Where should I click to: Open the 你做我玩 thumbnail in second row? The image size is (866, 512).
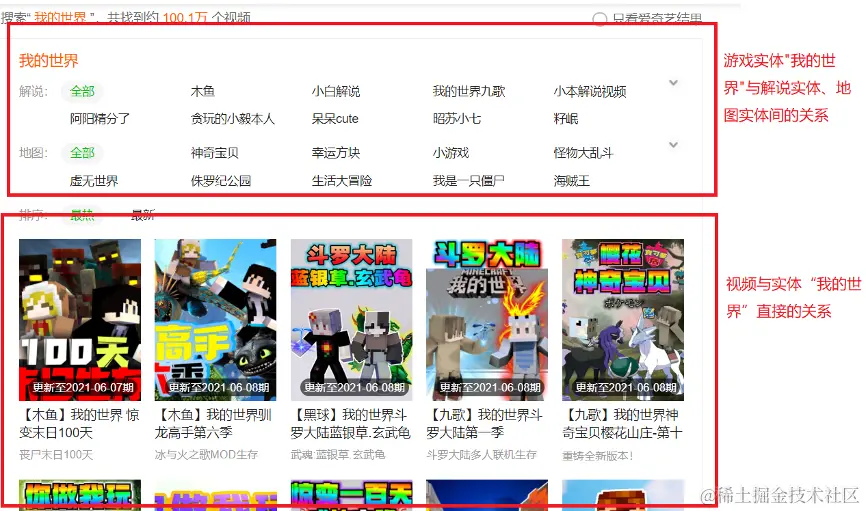(80, 495)
